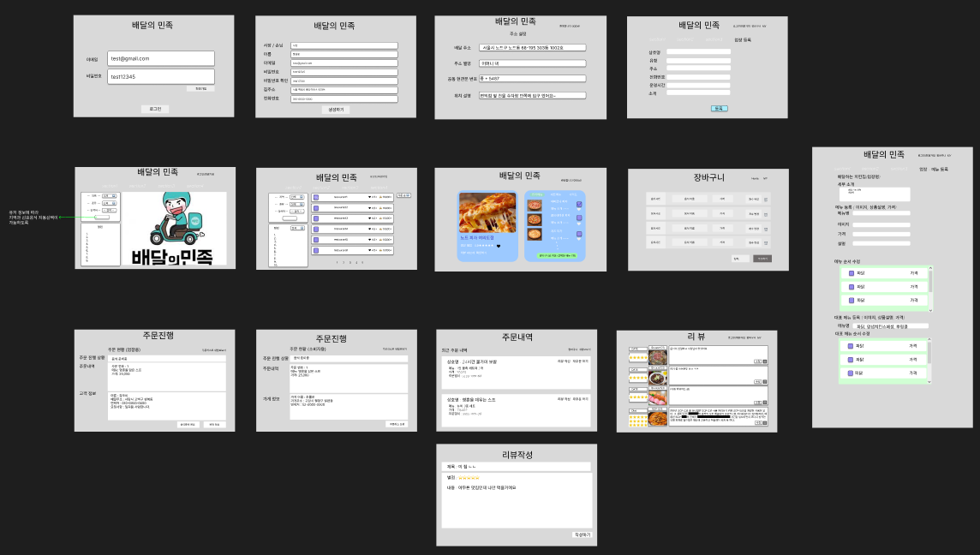Click the 메뉴명 field under 메뉴 등록
The image size is (980, 555).
[881, 214]
